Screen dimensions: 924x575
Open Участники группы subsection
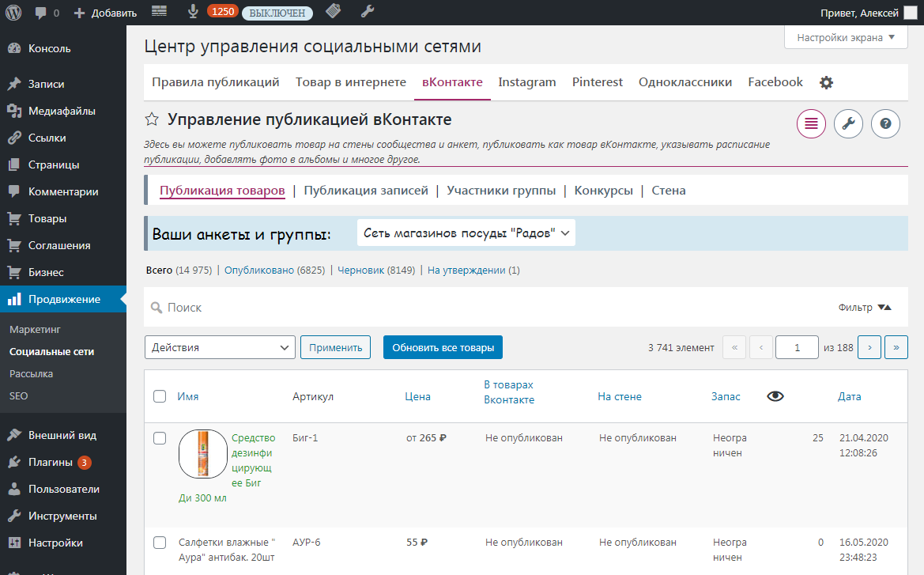(x=501, y=191)
